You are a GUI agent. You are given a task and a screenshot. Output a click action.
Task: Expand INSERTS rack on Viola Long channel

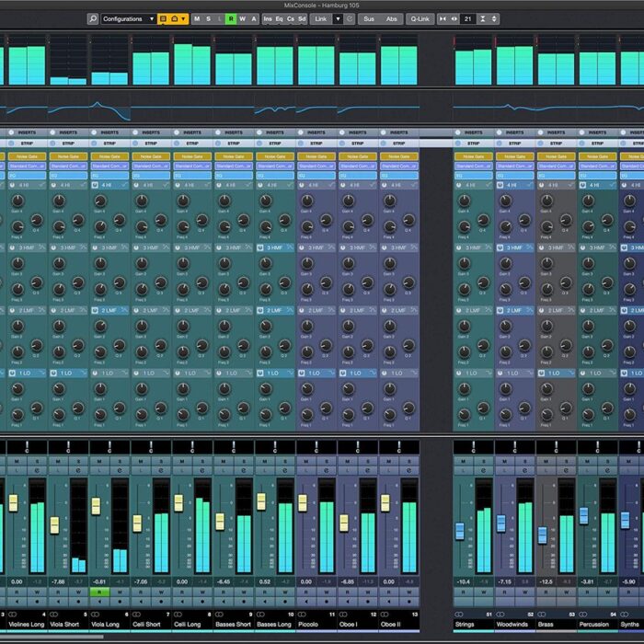click(x=109, y=132)
